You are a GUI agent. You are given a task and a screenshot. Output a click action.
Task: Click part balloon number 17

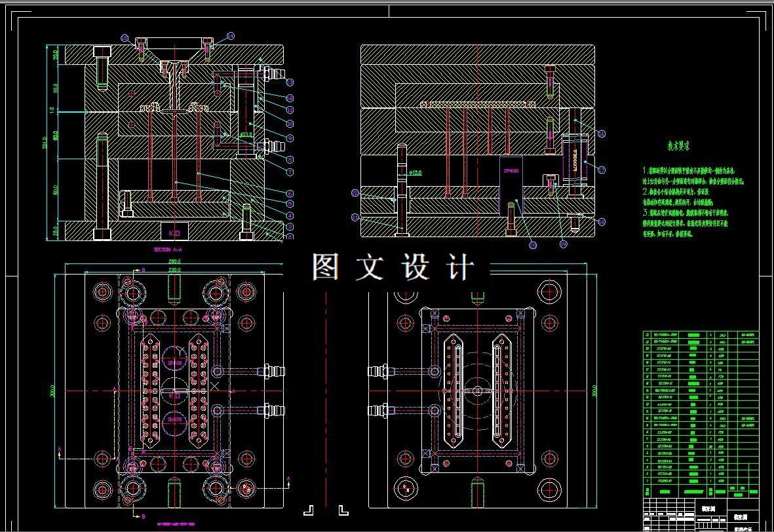click(x=601, y=170)
